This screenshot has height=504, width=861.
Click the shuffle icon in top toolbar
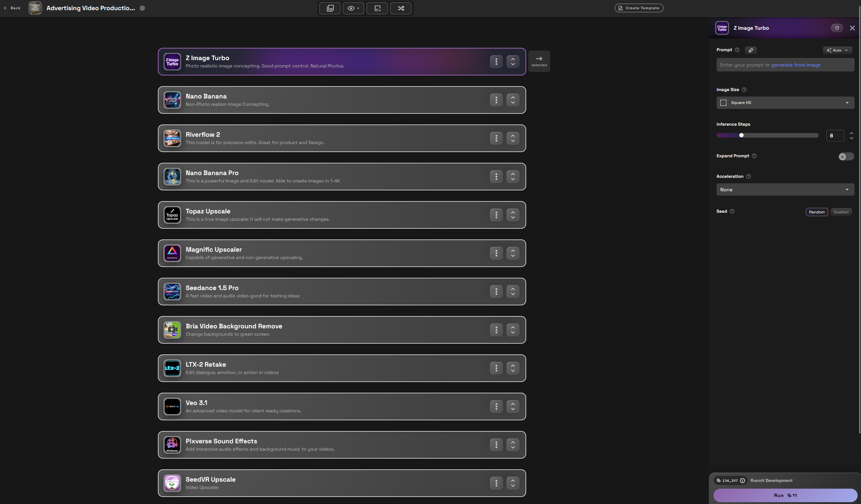pos(401,8)
